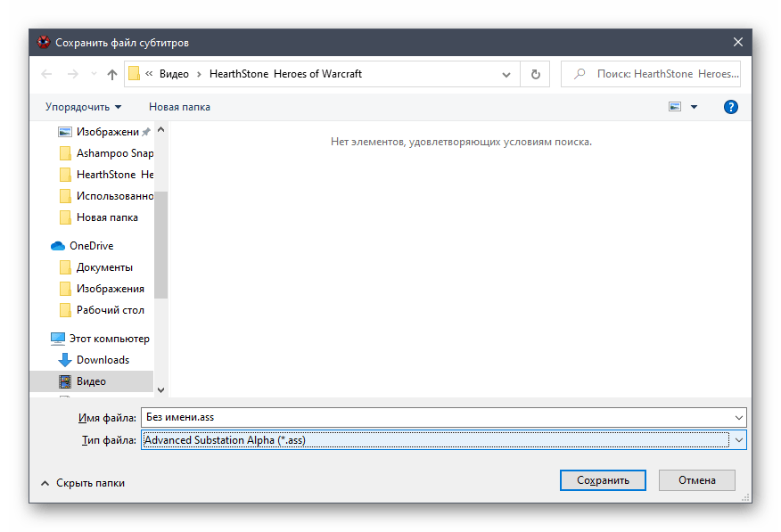
Task: Close the Сохранить файл субтитров dialog
Action: click(x=738, y=42)
